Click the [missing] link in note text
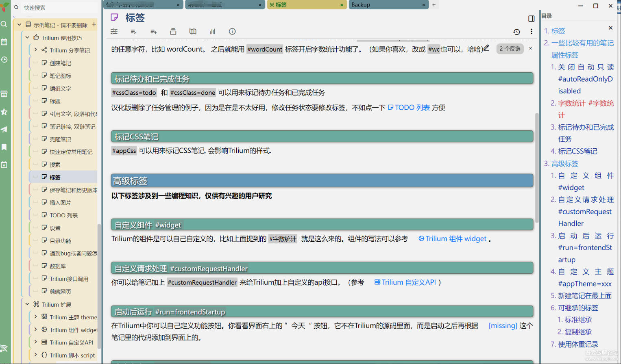Screen dimensions: 621x364 (x=503, y=326)
